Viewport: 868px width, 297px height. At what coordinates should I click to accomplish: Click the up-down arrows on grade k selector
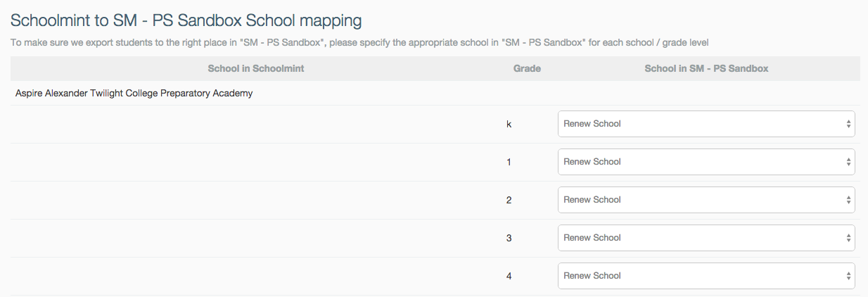click(848, 124)
